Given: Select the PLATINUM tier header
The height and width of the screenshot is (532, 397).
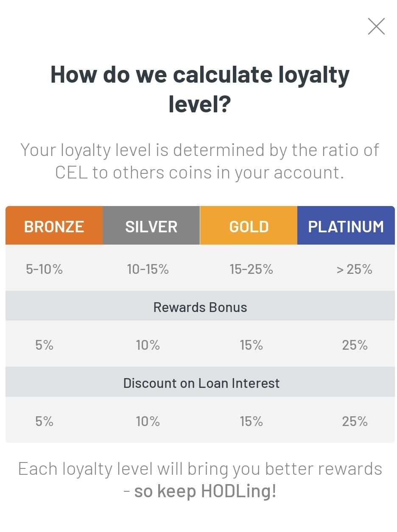Looking at the screenshot, I should (346, 226).
